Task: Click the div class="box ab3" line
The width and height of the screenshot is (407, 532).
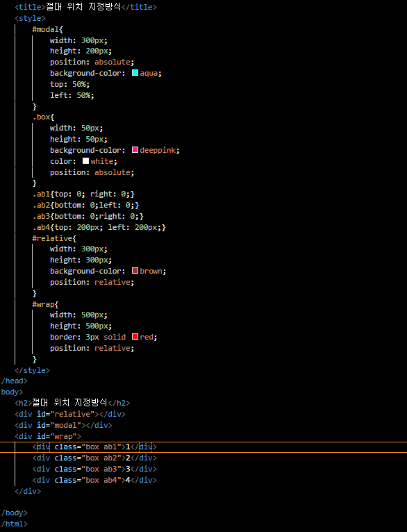Action: pos(94,469)
